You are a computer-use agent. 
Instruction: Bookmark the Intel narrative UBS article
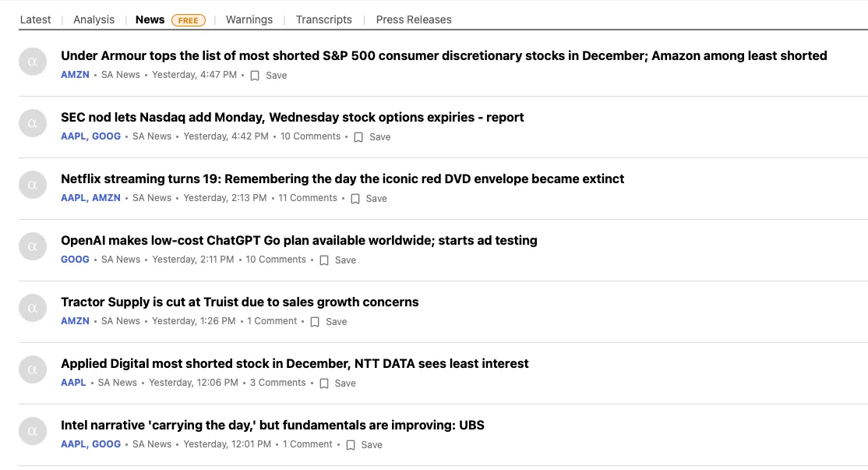point(351,445)
